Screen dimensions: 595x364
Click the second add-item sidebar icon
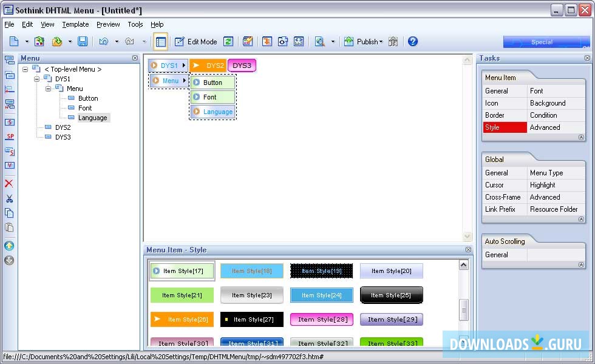point(10,75)
